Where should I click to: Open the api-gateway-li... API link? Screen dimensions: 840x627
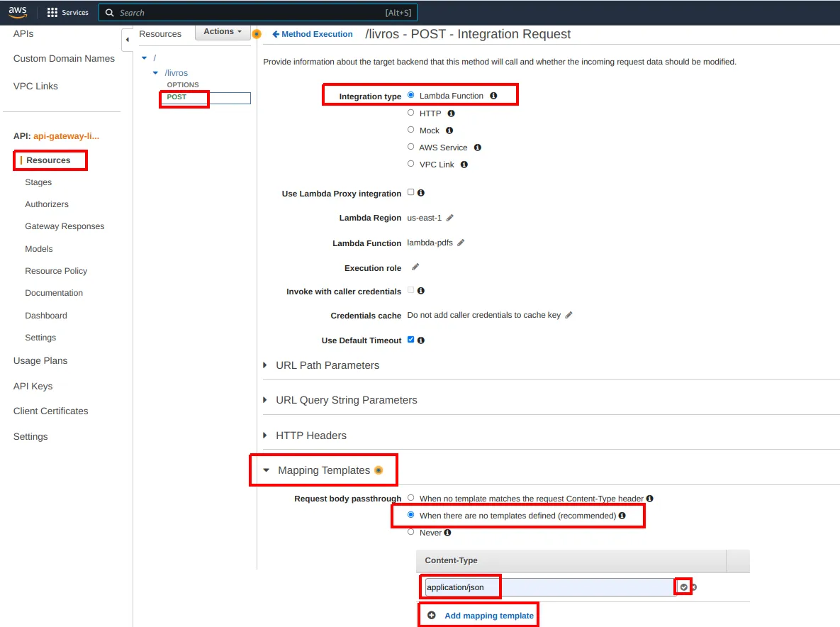point(67,136)
